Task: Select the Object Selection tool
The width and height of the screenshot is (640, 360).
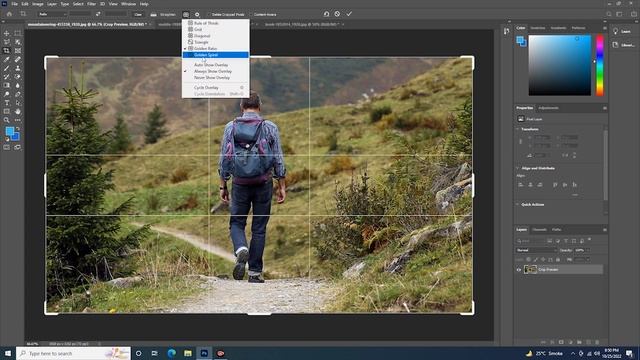Action: [x=18, y=42]
